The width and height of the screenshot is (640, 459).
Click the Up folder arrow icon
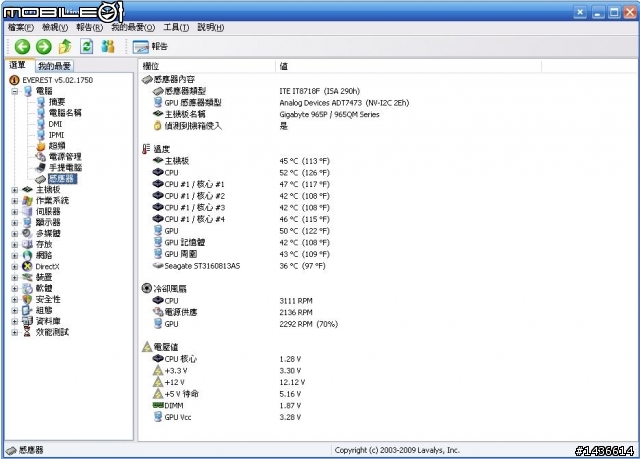point(65,47)
